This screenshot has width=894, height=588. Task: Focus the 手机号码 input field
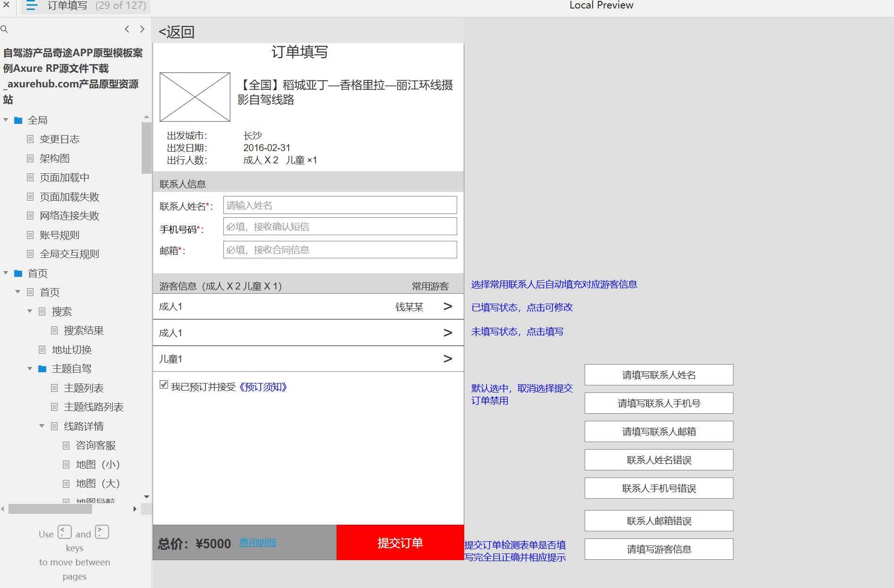(340, 226)
